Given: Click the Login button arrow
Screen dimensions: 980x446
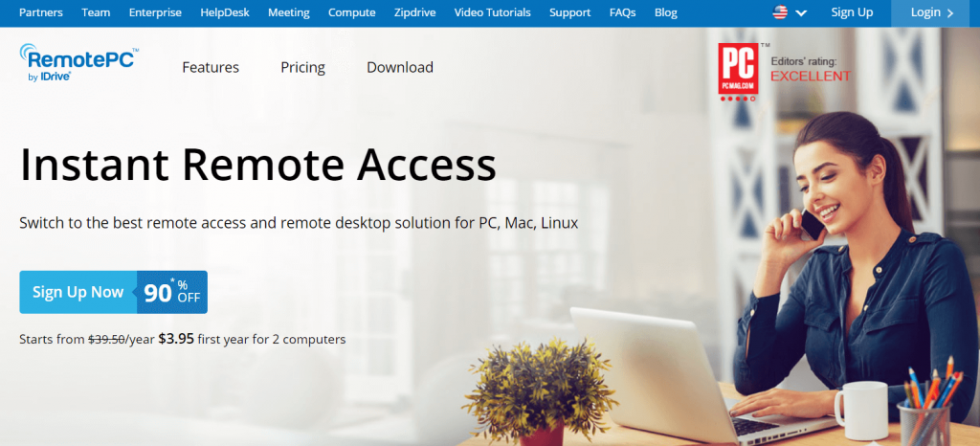Looking at the screenshot, I should 950,13.
